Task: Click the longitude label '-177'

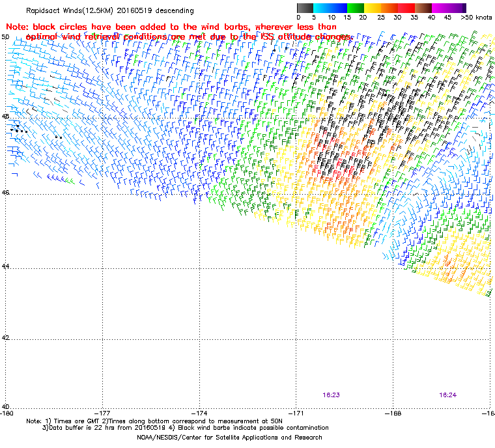Action: [x=103, y=413]
